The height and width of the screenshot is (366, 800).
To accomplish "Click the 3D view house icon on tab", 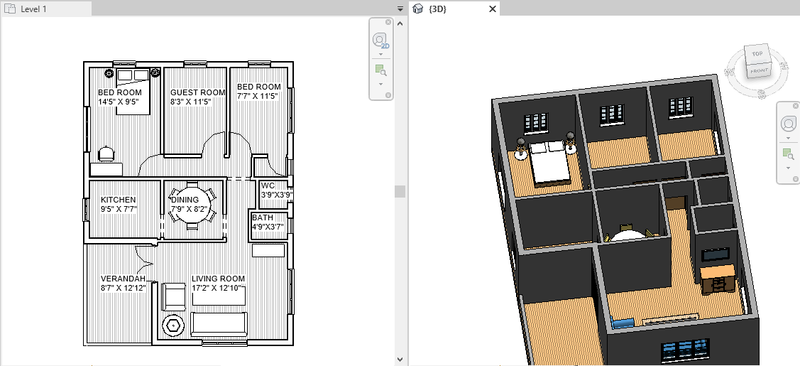I will coord(418,9).
